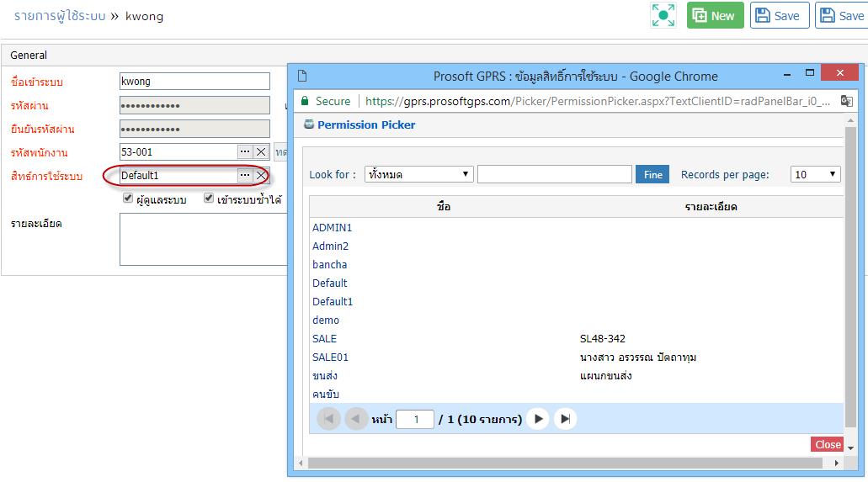868x482 pixels.
Task: Select the ขนส่ง permission
Action: click(325, 376)
